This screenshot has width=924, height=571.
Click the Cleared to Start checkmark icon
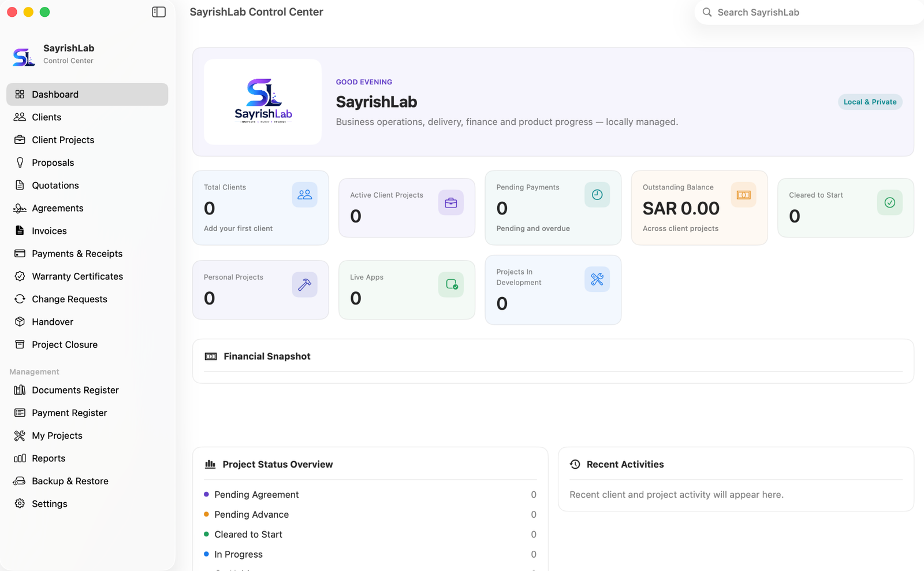890,203
